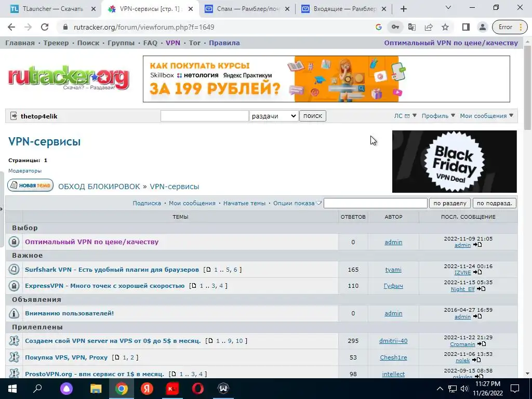Screen dimensions: 532x399
Task: Click sticky icon of Создаем свой VPN topic
Action: [14, 341]
